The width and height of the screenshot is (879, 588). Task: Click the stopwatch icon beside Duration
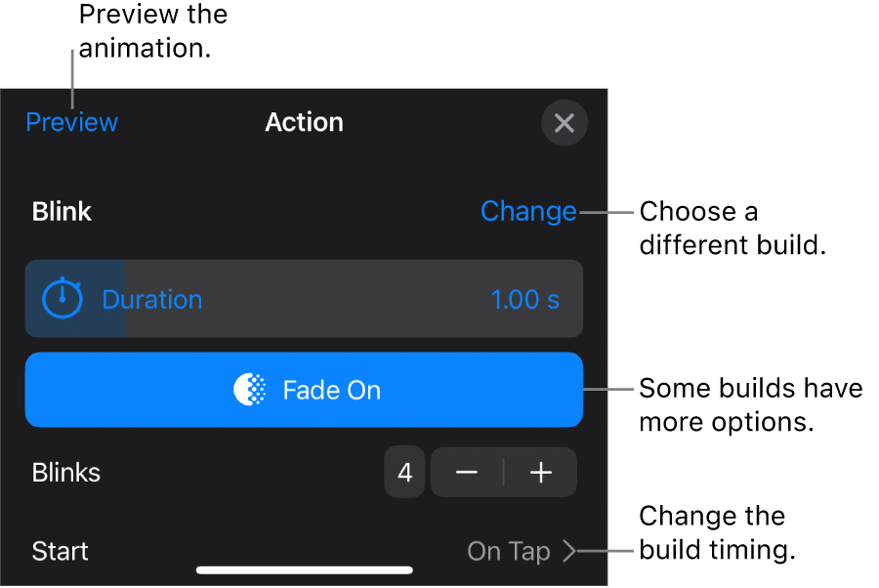click(63, 299)
